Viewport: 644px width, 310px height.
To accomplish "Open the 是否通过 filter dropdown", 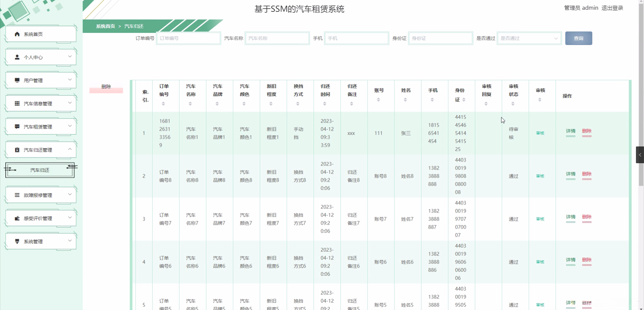I will [x=529, y=38].
